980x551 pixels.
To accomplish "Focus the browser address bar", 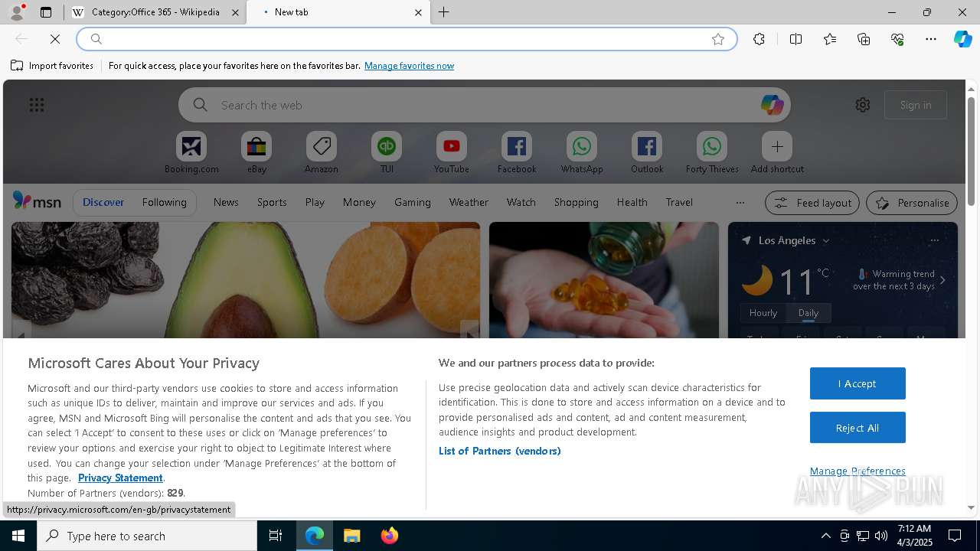I will (406, 39).
